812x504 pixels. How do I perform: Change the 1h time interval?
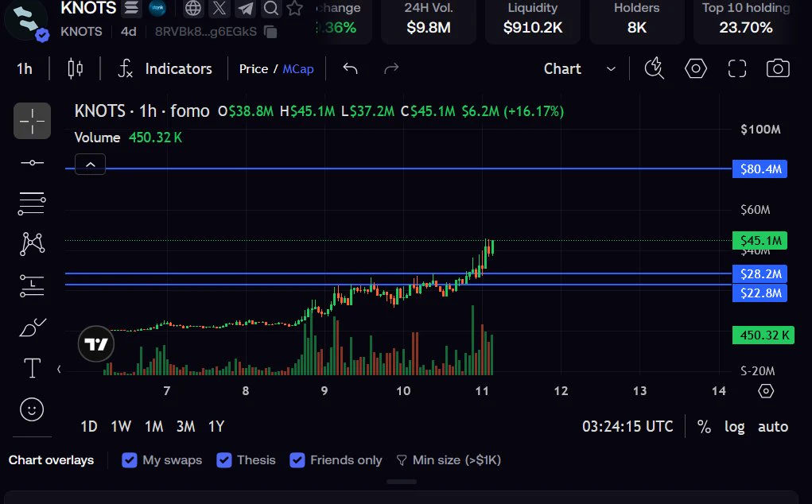[x=25, y=69]
